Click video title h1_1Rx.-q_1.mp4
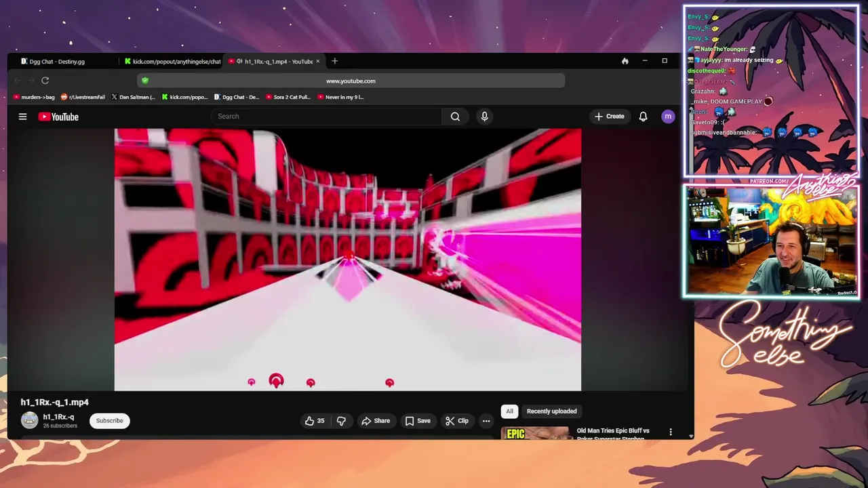 coord(54,403)
